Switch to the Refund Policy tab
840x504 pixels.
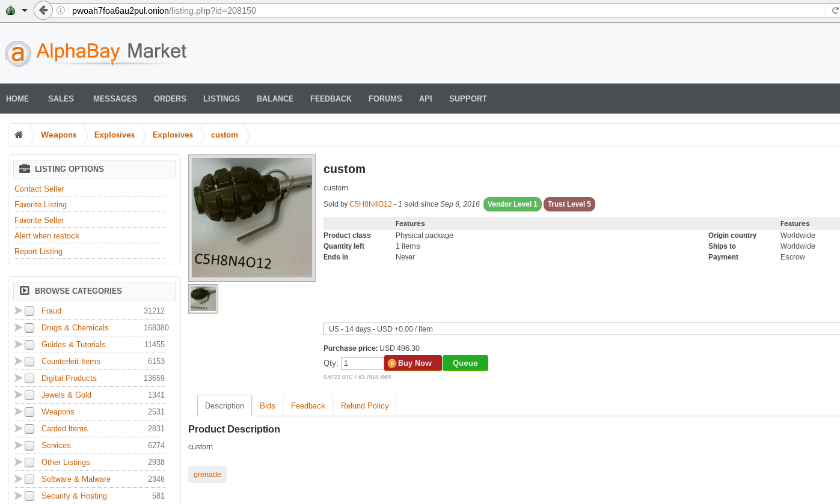click(364, 405)
